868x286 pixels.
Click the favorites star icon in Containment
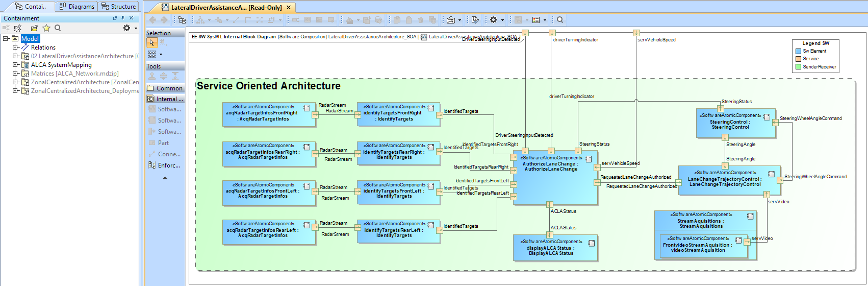46,28
